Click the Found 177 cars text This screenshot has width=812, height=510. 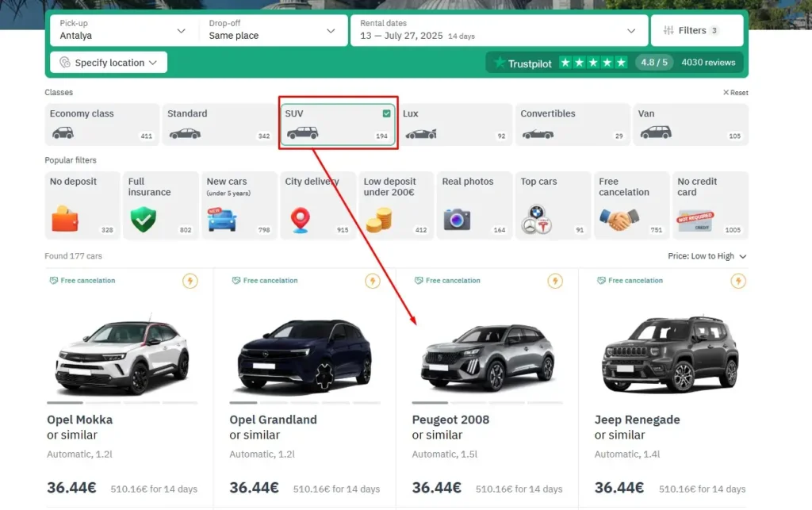coord(73,255)
